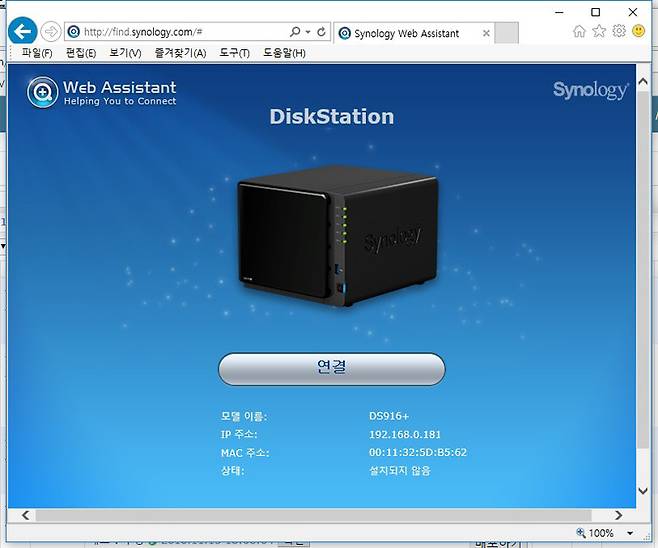
Task: Open a new tab with the blank tab button
Action: pyautogui.click(x=506, y=33)
